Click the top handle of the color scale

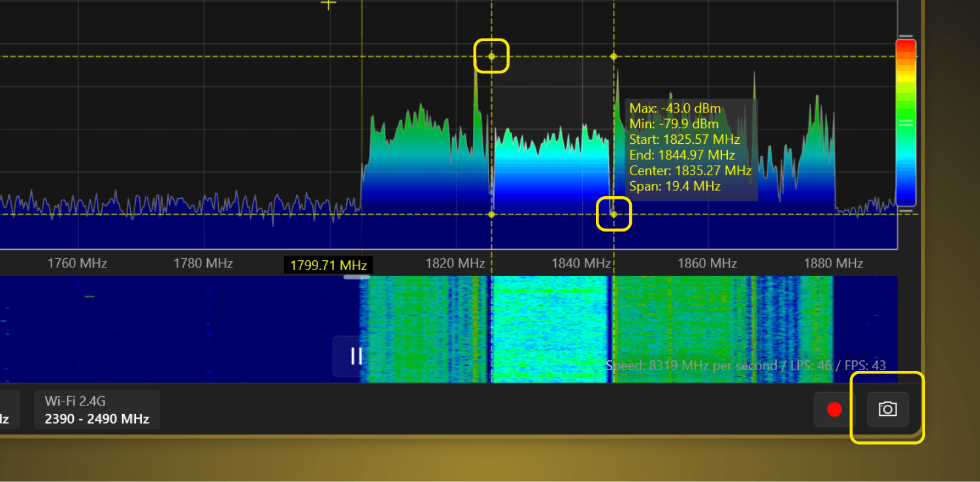pos(906,37)
